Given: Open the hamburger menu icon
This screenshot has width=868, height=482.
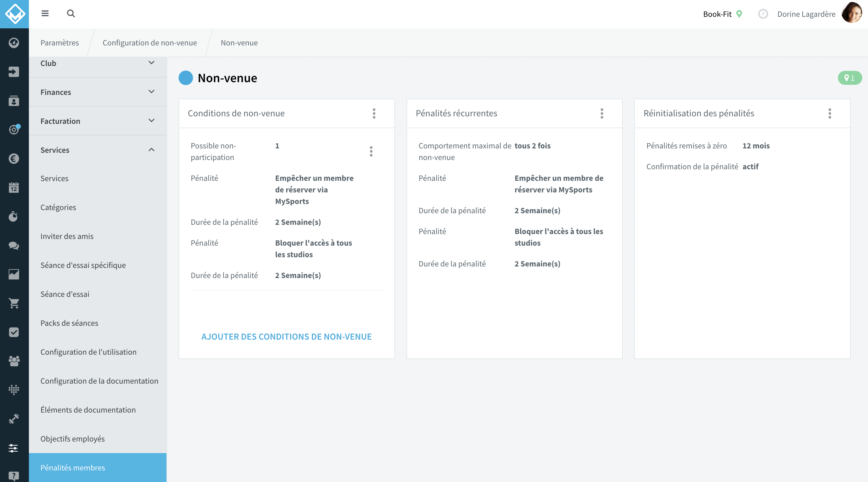Looking at the screenshot, I should pos(45,14).
